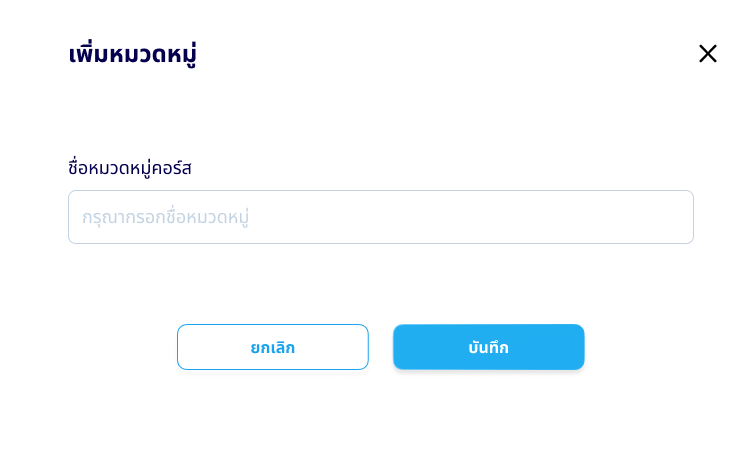Screen dimensions: 754x464
Task: Exit the add category modal via X
Action: pos(708,54)
